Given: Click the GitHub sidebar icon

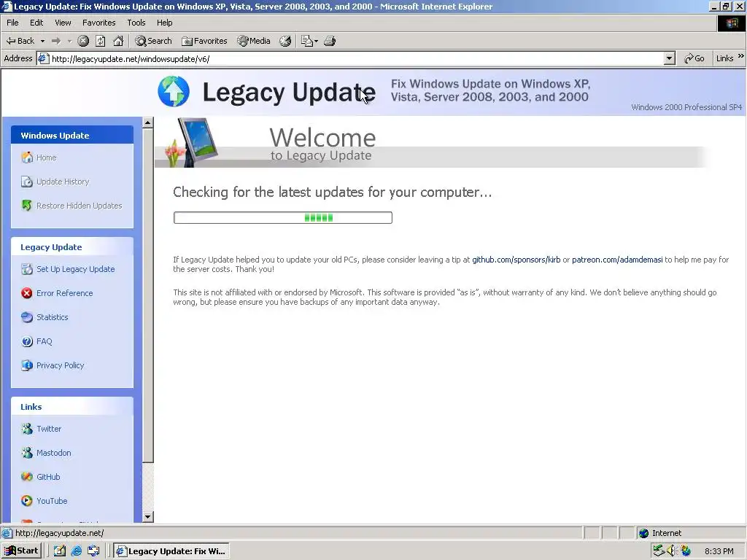Looking at the screenshot, I should tap(27, 477).
